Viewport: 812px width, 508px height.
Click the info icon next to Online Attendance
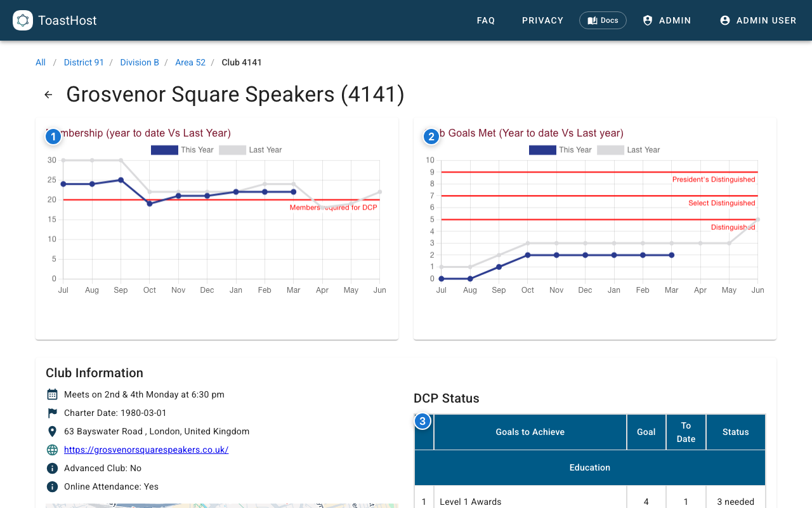tap(51, 486)
